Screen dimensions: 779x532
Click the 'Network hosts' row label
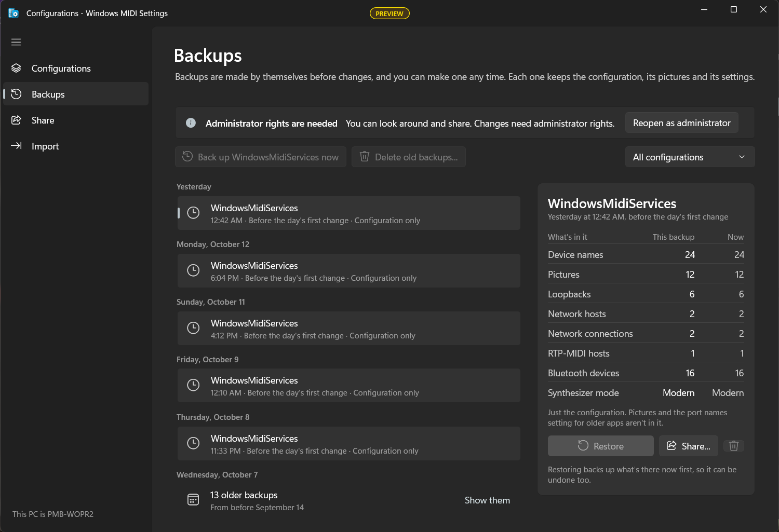[577, 314]
